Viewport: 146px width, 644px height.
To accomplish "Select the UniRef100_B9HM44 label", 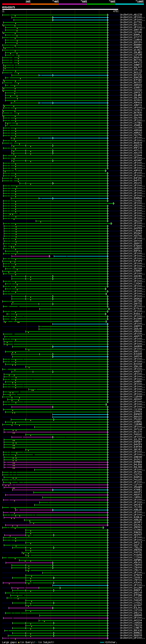I will 131,198.
